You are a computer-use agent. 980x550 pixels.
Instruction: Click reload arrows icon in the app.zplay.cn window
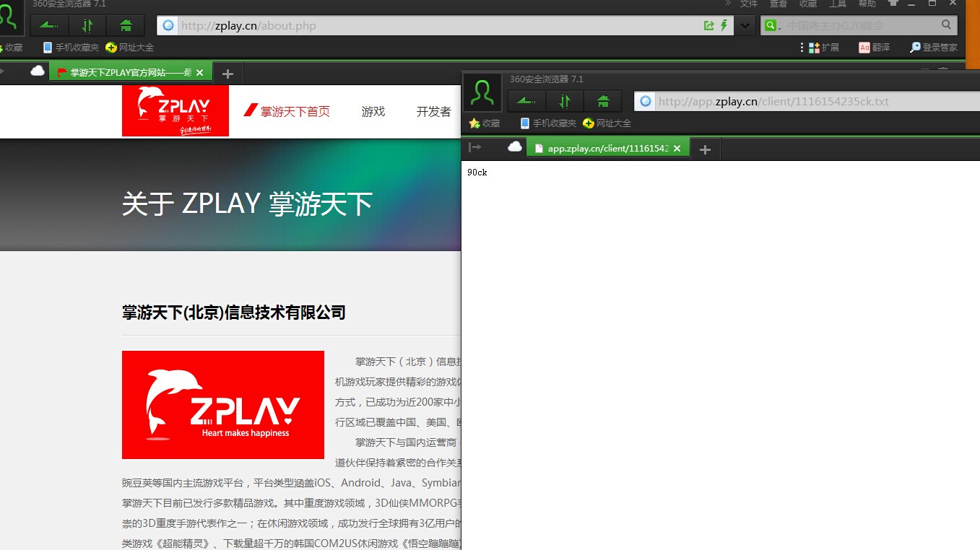[x=565, y=101]
